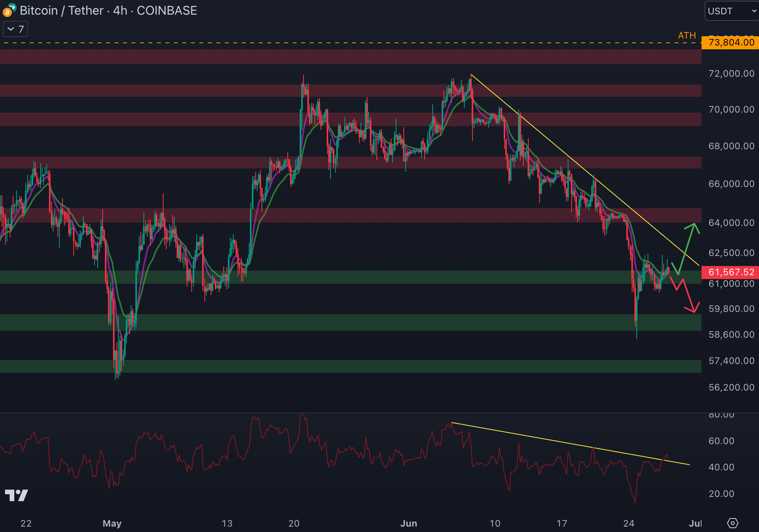Click the May date label on time axis

pos(112,523)
